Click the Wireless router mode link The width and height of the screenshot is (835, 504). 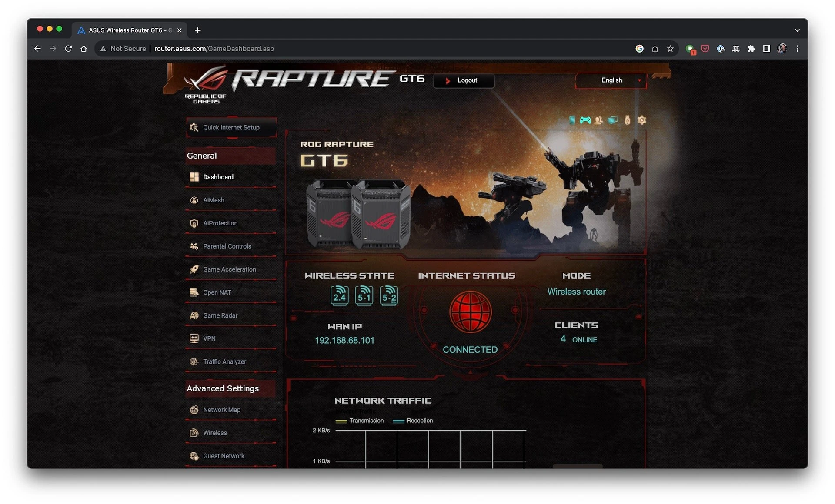[x=576, y=292]
